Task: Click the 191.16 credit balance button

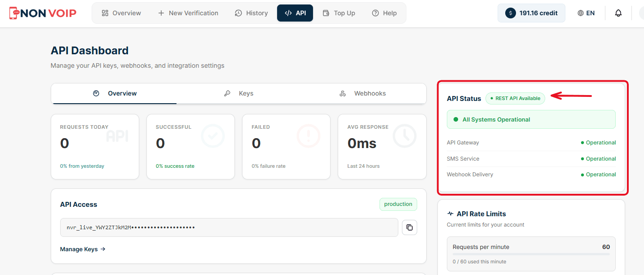Action: click(531, 13)
